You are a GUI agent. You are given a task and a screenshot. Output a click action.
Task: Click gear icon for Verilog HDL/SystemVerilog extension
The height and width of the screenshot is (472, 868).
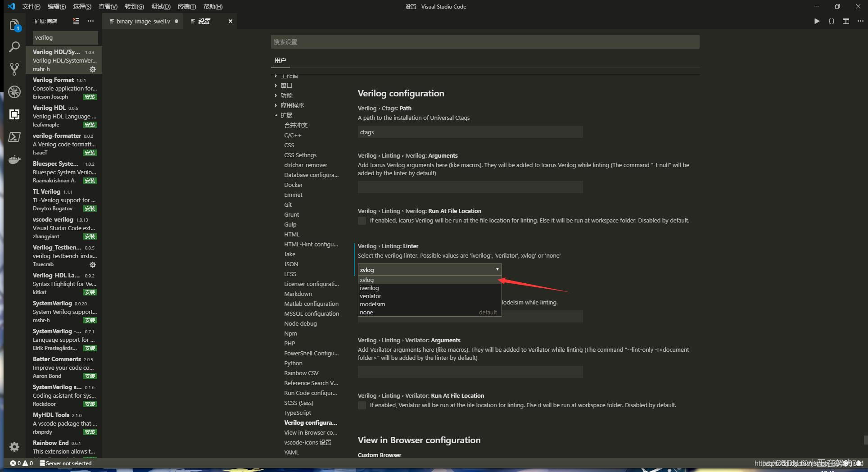pyautogui.click(x=93, y=69)
